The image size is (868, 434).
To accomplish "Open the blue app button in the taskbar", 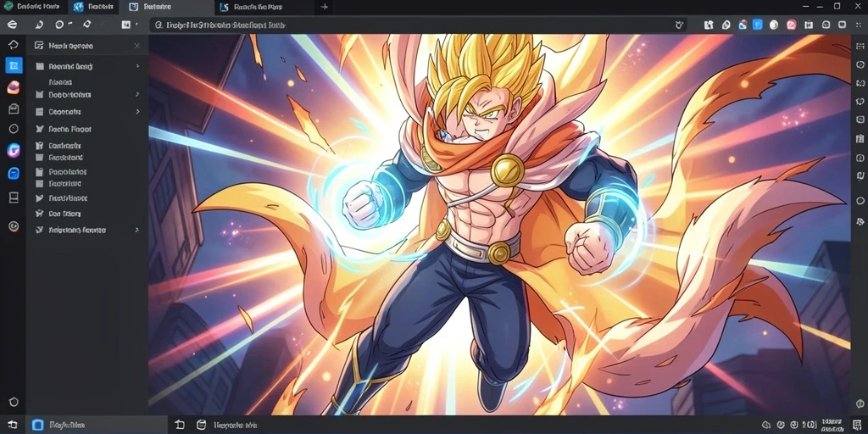I will 97,425.
